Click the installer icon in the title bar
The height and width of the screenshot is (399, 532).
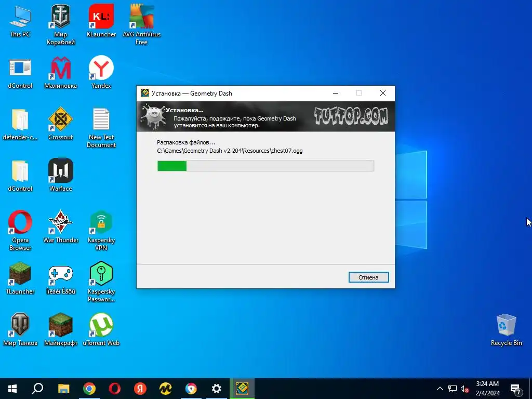click(x=145, y=93)
